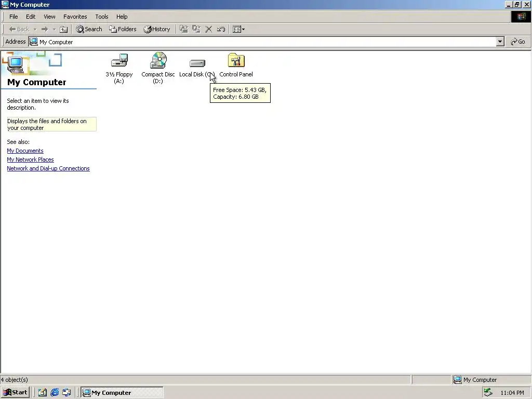
Task: Click the 11:04 PM clock
Action: pyautogui.click(x=512, y=393)
